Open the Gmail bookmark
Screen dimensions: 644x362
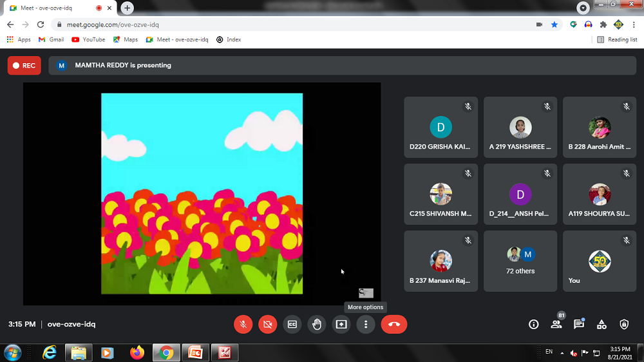click(52, 39)
